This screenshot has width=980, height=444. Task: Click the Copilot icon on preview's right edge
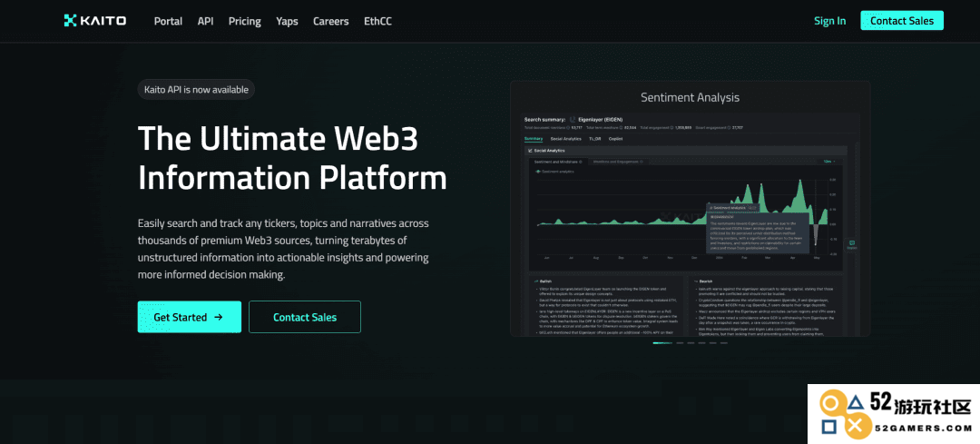point(851,244)
